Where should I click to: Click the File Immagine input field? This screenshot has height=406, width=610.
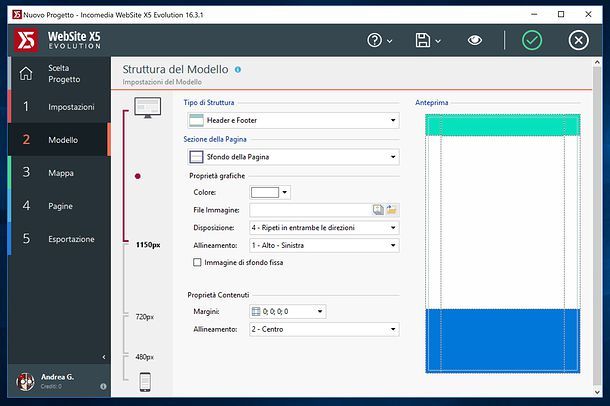coord(310,210)
